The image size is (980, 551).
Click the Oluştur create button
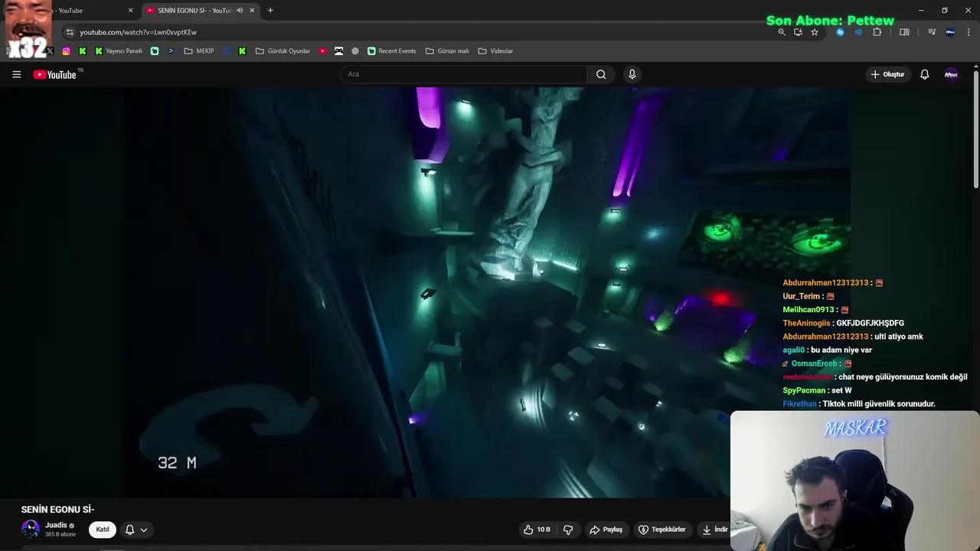[x=887, y=74]
